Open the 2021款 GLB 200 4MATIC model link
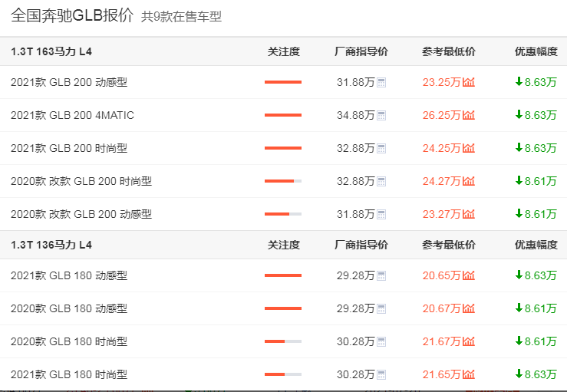The width and height of the screenshot is (567, 392). 72,115
